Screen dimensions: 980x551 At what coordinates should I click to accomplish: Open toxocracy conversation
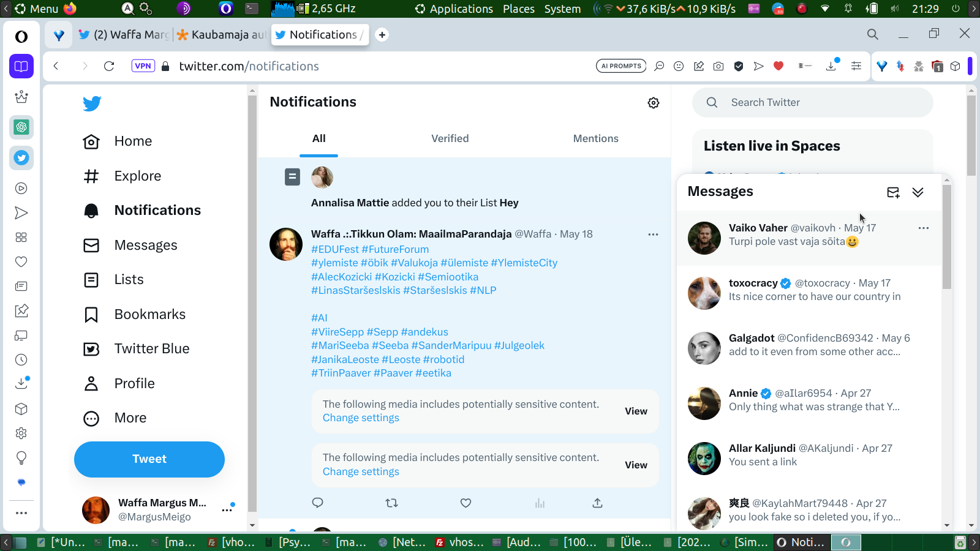coord(810,293)
